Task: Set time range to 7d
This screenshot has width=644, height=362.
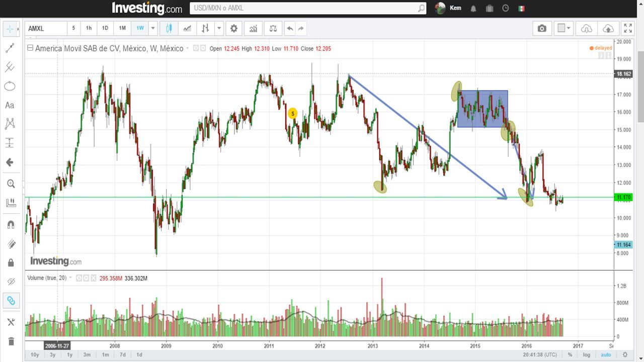Action: (123, 354)
